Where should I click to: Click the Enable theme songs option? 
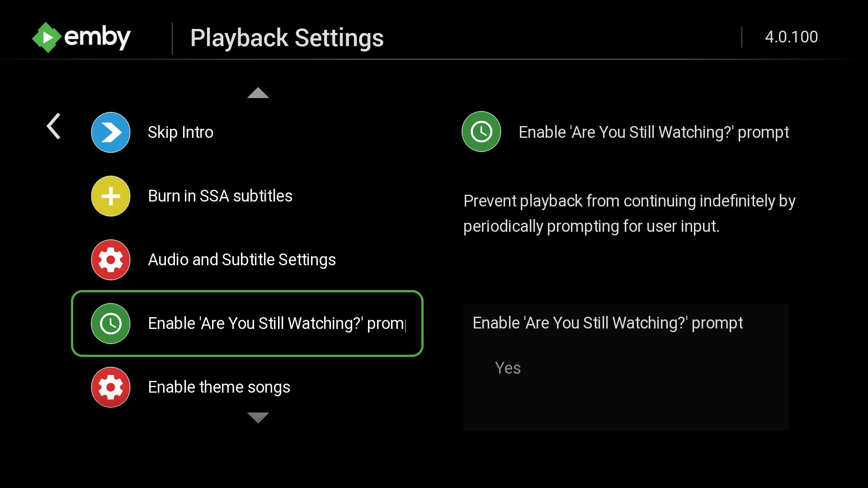point(219,387)
